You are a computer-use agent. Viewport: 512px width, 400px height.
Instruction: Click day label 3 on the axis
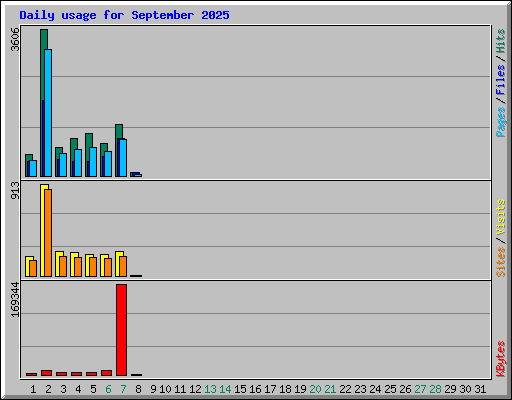(63, 389)
